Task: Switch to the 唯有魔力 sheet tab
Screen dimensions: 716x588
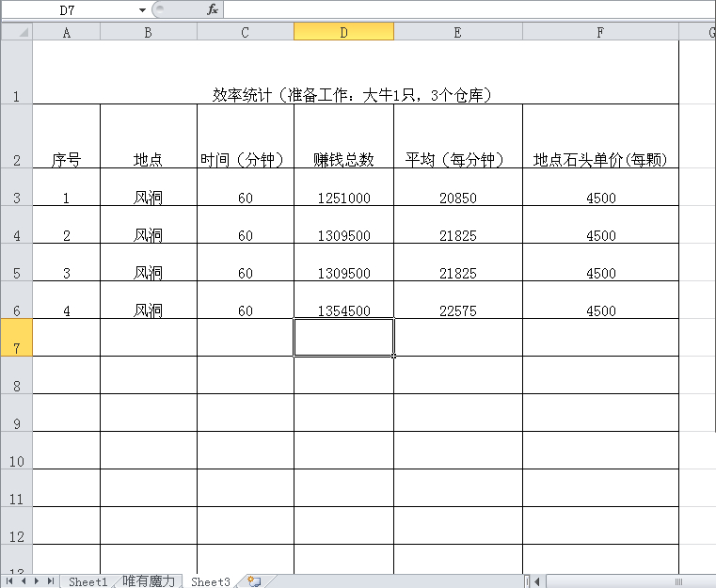Action: (149, 581)
